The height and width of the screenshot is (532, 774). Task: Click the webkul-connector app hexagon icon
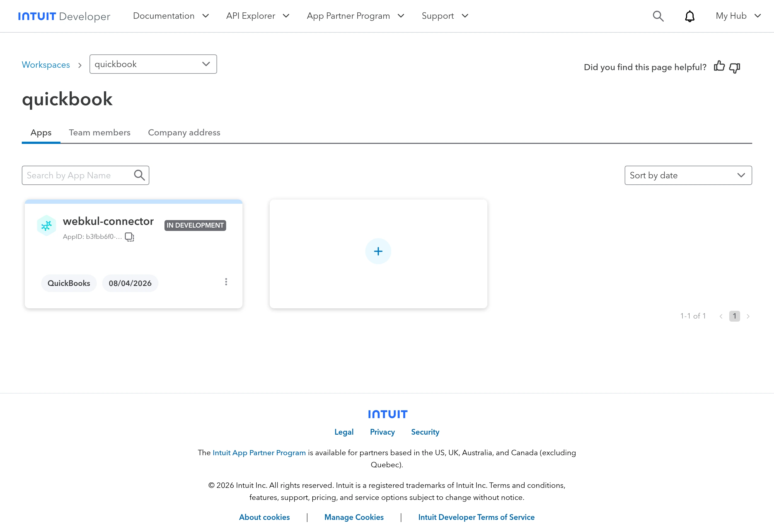pos(46,226)
